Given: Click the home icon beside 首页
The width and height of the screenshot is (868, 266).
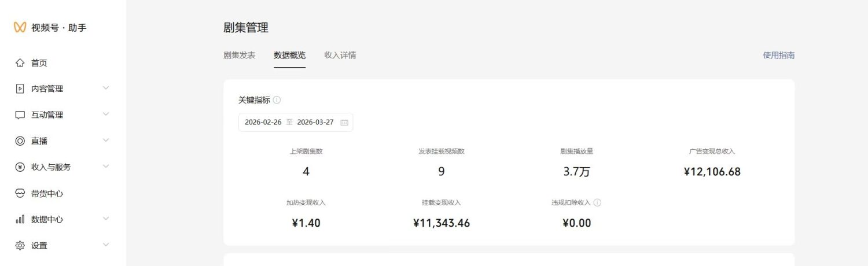Looking at the screenshot, I should (x=20, y=63).
